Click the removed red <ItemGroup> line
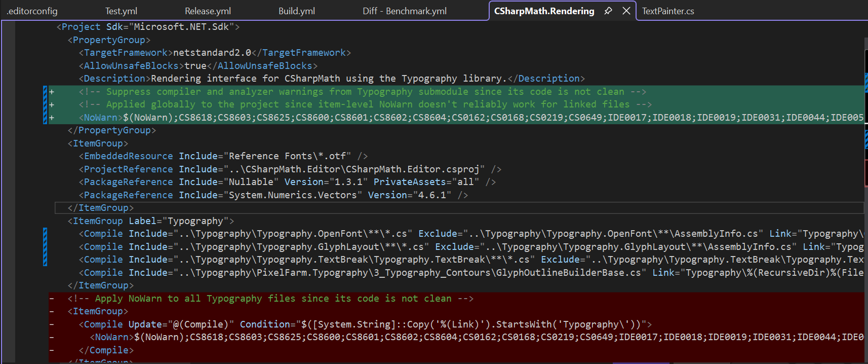868x364 pixels. pos(98,311)
